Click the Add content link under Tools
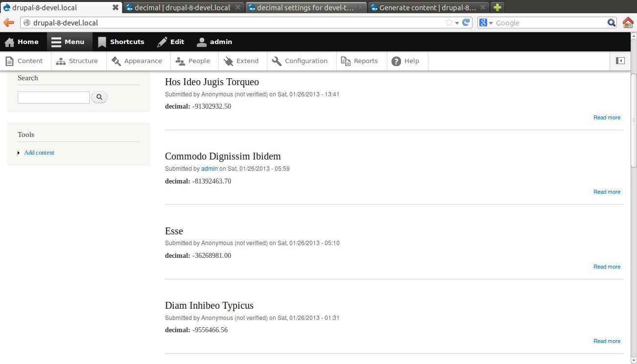This screenshot has height=364, width=637. coord(39,152)
